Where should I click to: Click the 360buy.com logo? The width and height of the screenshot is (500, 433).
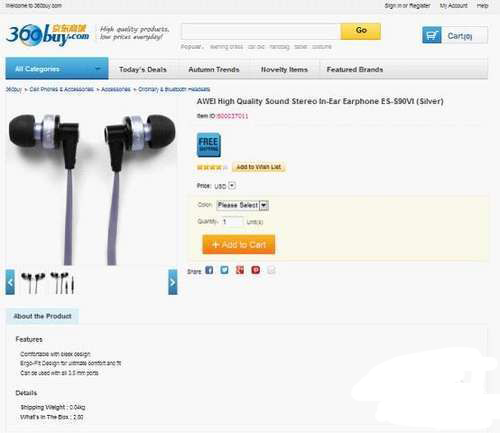47,35
